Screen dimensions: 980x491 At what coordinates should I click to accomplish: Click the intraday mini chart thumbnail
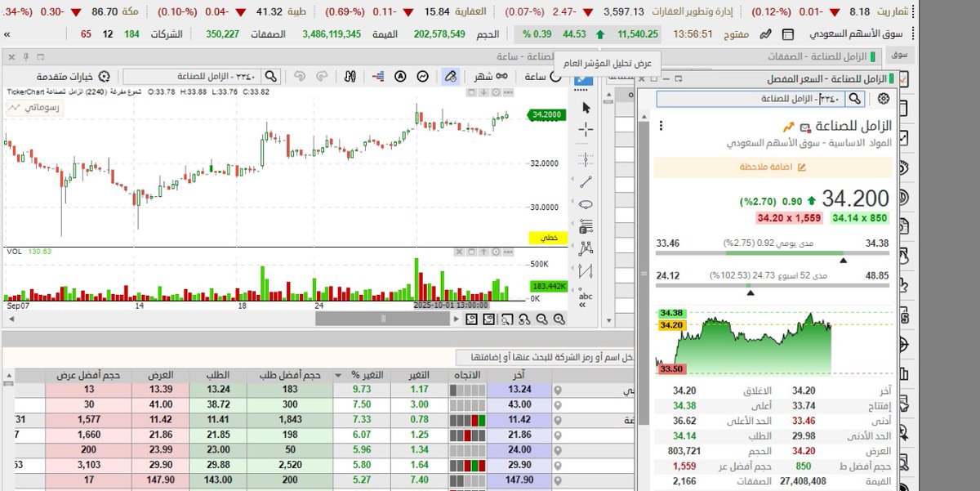coord(773,343)
